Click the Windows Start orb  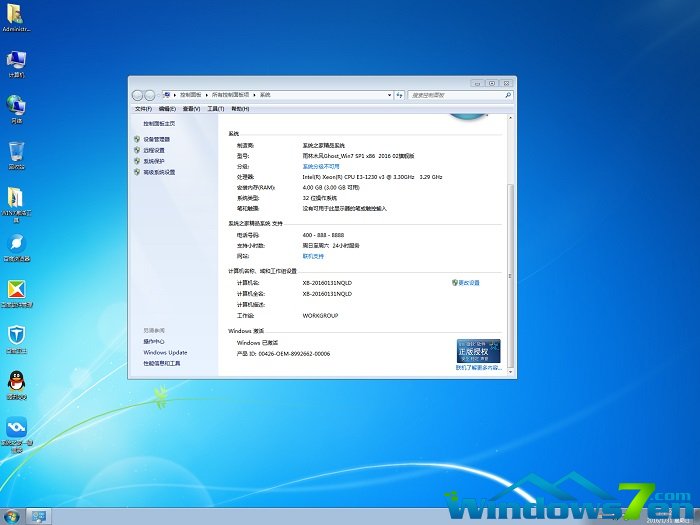click(11, 516)
